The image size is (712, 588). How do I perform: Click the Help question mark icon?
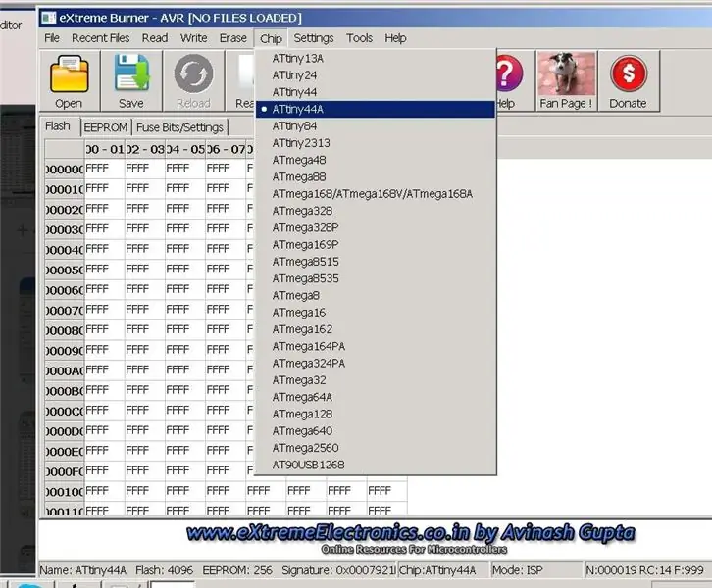(x=510, y=80)
